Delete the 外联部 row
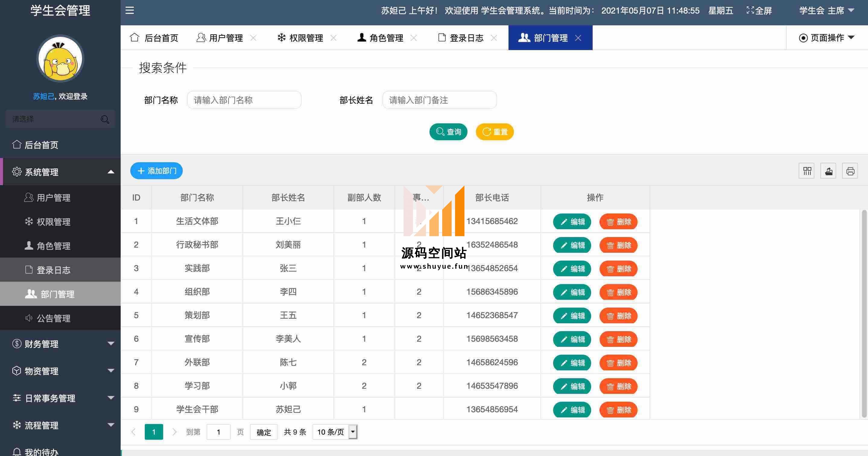This screenshot has height=456, width=868. (618, 363)
